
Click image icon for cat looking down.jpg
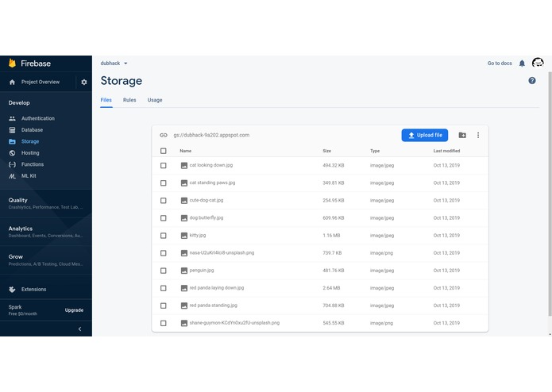pos(184,165)
